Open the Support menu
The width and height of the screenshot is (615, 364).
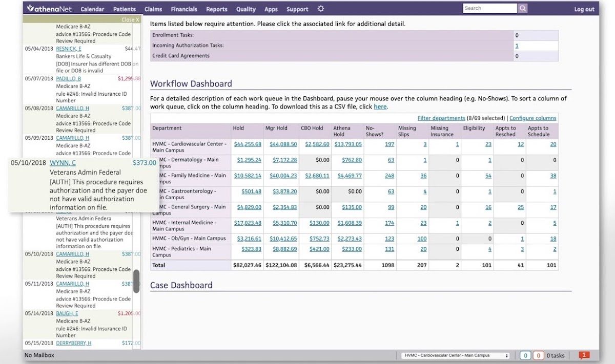point(297,9)
